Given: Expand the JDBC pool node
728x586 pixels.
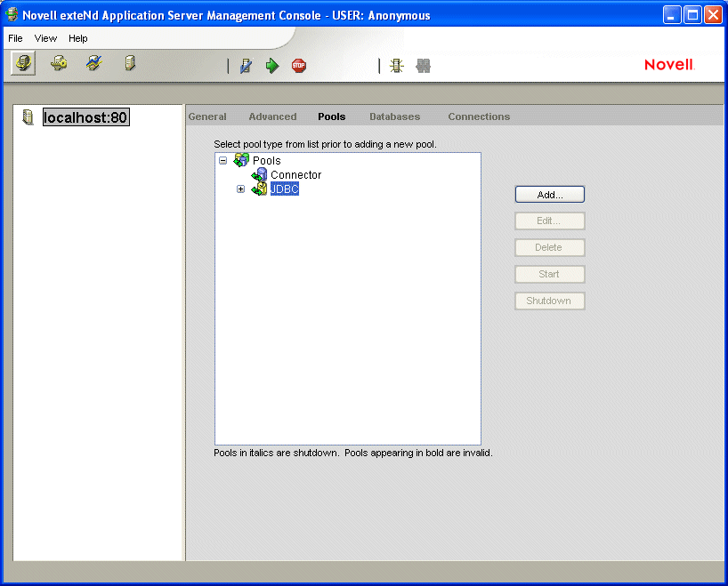Looking at the screenshot, I should (x=240, y=189).
